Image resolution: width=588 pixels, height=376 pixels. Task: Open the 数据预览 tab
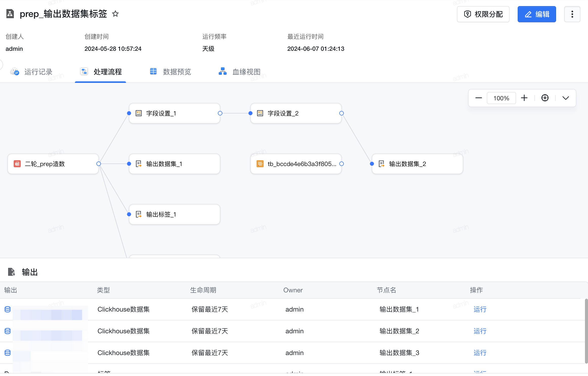170,72
